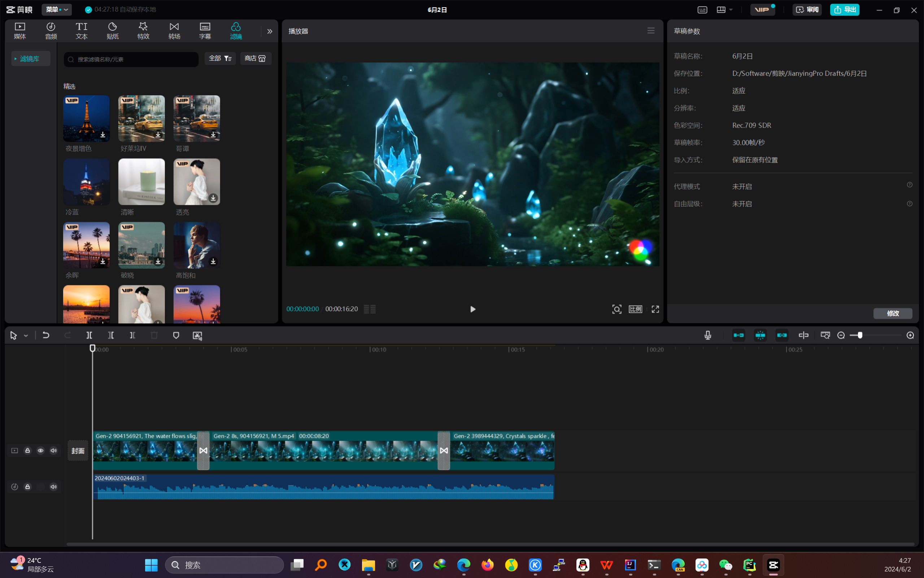This screenshot has width=924, height=578.
Task: Toggle preview axis
Action: pos(803,335)
